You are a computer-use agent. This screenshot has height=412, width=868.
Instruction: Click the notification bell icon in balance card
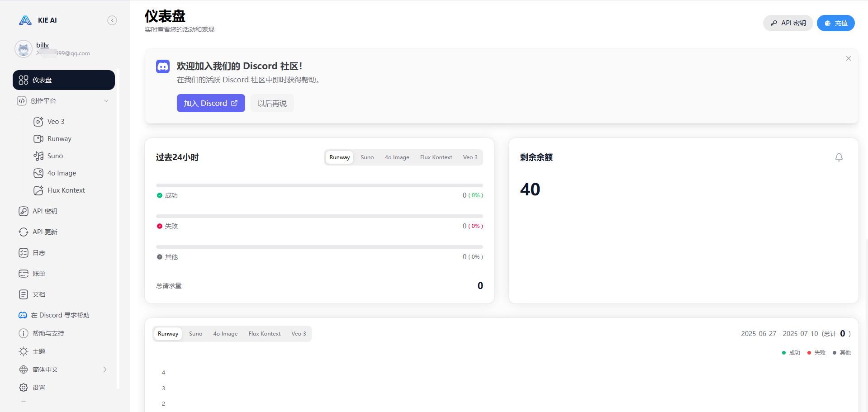point(839,157)
